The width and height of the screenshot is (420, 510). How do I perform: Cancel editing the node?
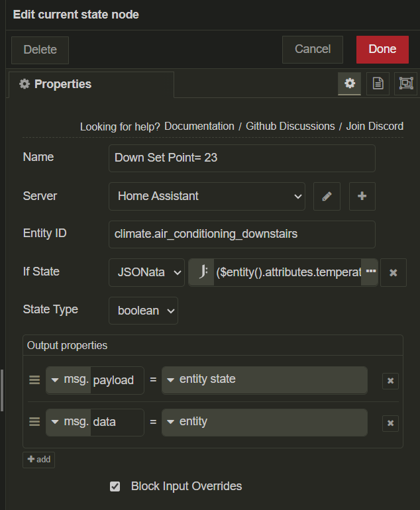[312, 49]
